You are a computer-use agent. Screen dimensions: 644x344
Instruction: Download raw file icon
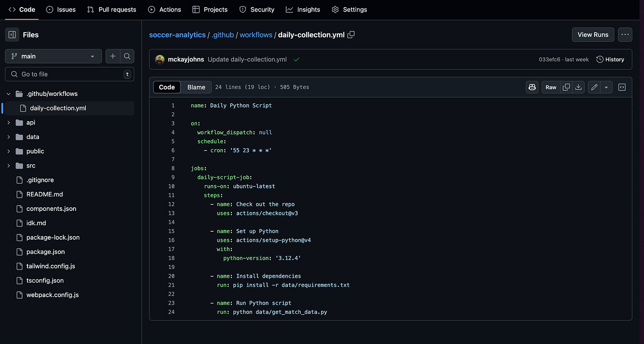click(x=578, y=87)
